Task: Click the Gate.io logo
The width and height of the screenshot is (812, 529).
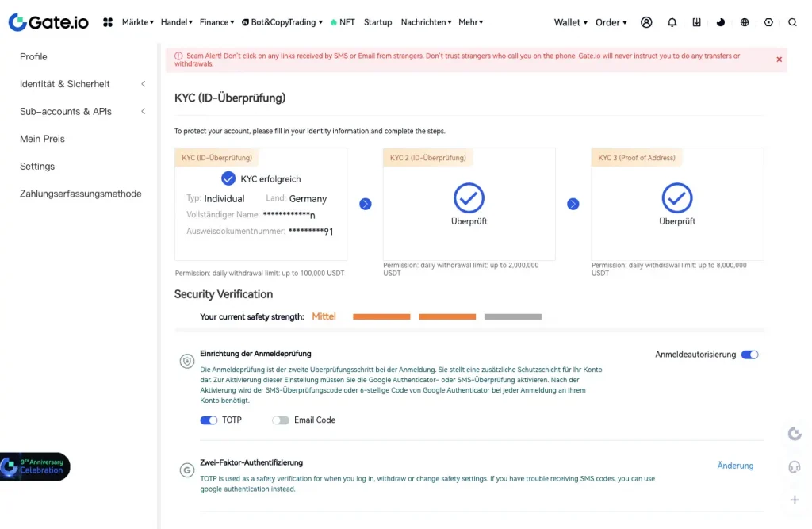Action: pyautogui.click(x=48, y=22)
